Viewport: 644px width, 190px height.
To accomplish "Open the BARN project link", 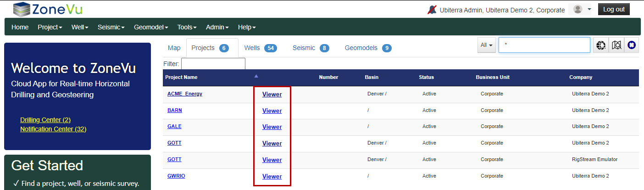I will click(175, 110).
